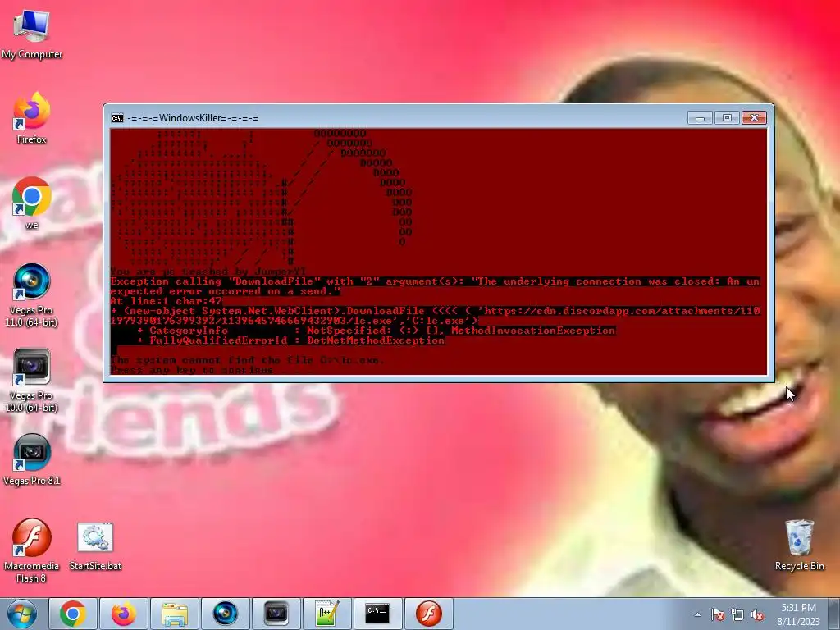
Task: Click the 'FullyQualifiedErrorId' error line
Action: click(291, 340)
